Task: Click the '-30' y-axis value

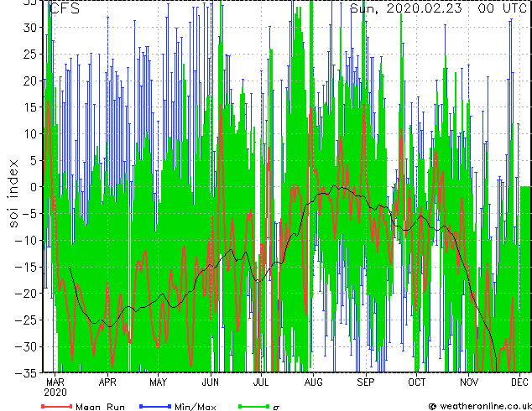Action: point(26,346)
